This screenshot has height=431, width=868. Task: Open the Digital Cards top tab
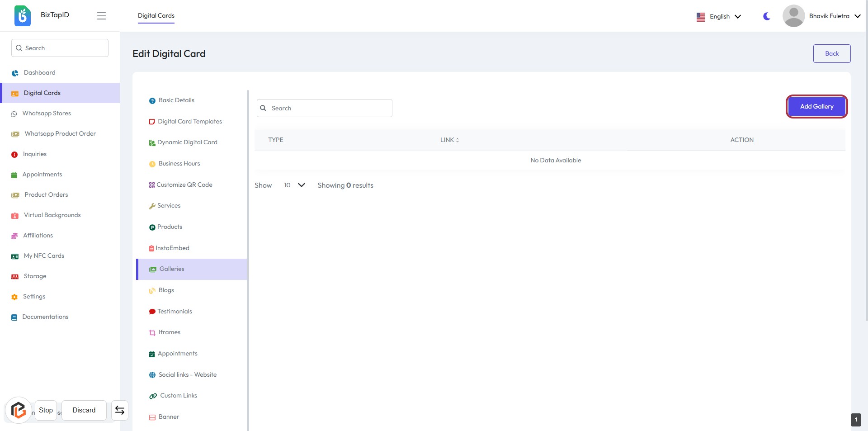(x=156, y=16)
